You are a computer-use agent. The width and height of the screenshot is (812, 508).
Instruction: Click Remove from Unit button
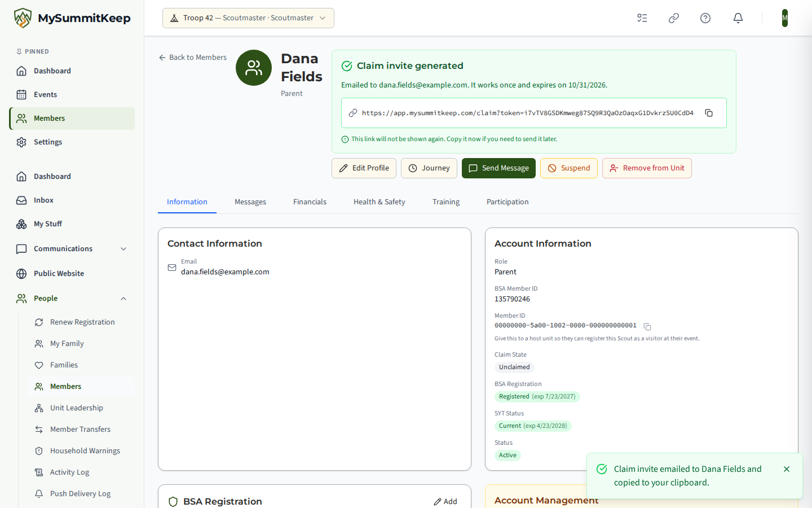coord(647,168)
